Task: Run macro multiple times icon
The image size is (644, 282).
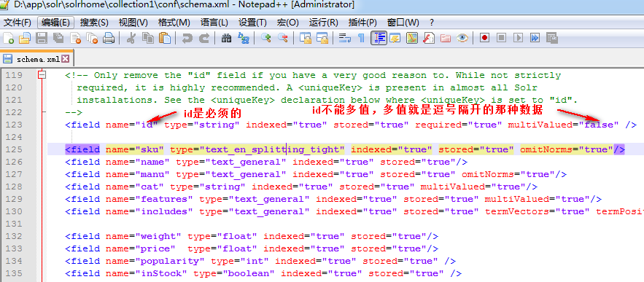Action: [x=535, y=38]
